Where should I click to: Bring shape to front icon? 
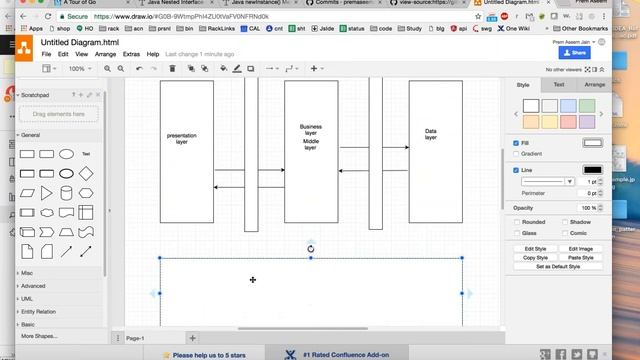pos(191,69)
